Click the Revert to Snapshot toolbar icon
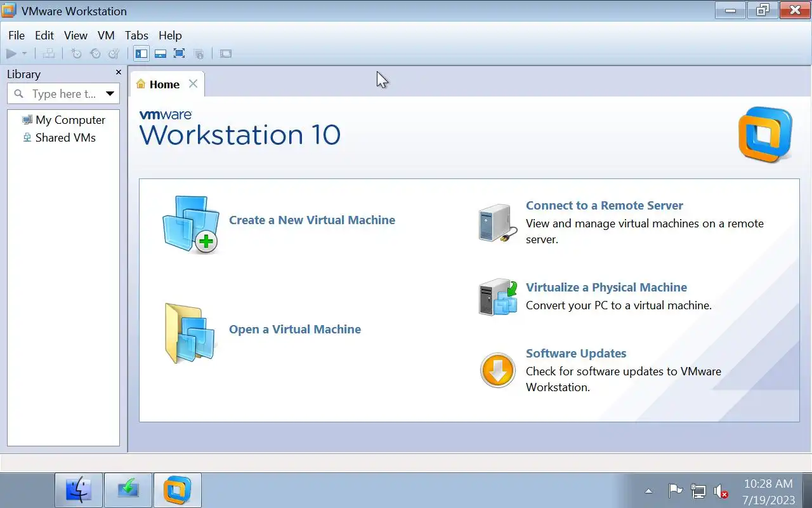 95,54
